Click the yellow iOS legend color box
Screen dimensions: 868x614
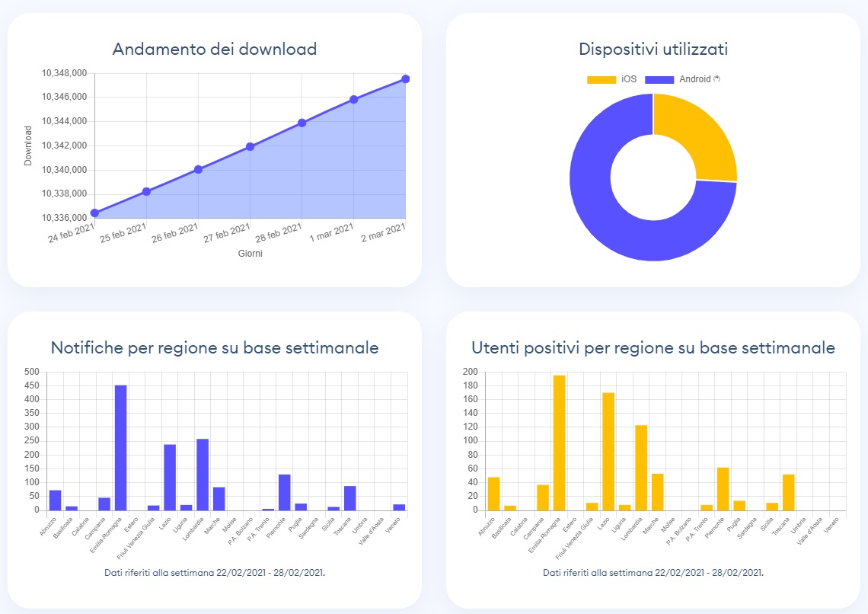[601, 79]
